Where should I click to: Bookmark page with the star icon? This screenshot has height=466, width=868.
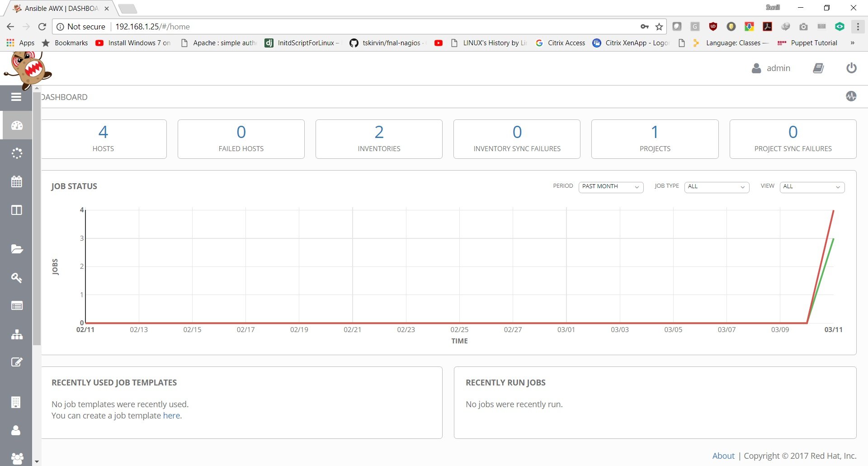(x=659, y=27)
